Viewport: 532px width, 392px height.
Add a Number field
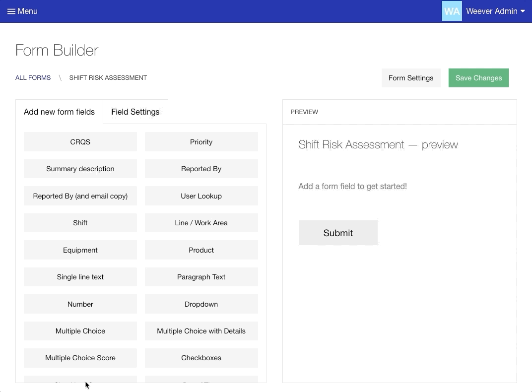pos(80,304)
